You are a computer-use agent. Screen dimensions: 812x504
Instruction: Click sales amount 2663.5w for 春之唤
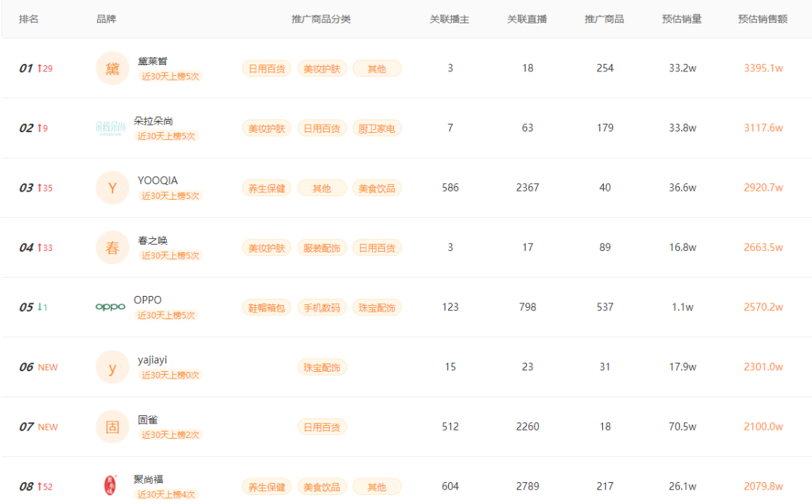click(x=763, y=247)
